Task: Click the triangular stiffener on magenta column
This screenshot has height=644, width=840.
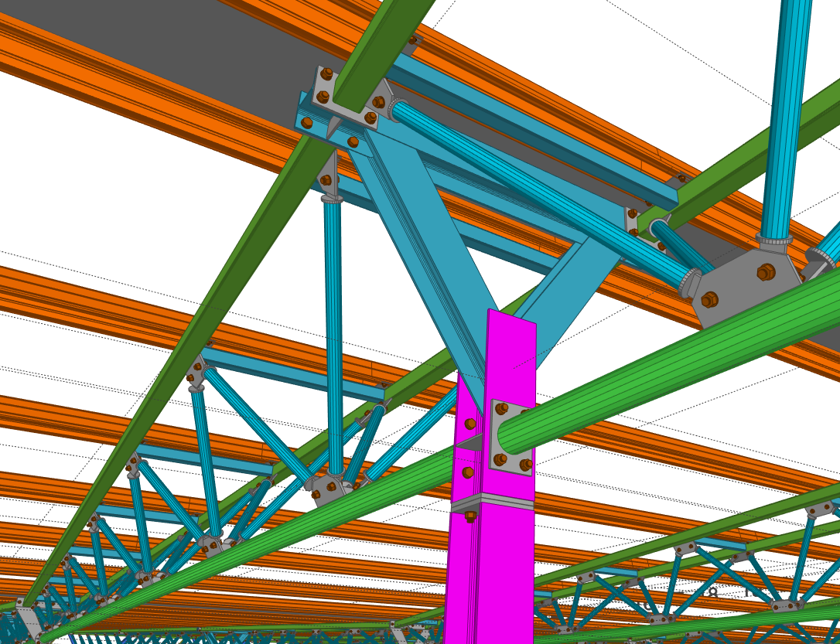Action: coord(471,442)
